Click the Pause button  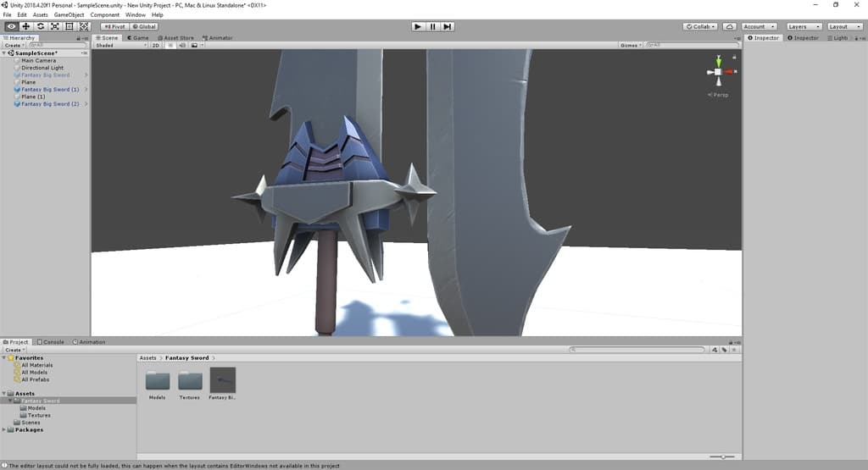(432, 26)
